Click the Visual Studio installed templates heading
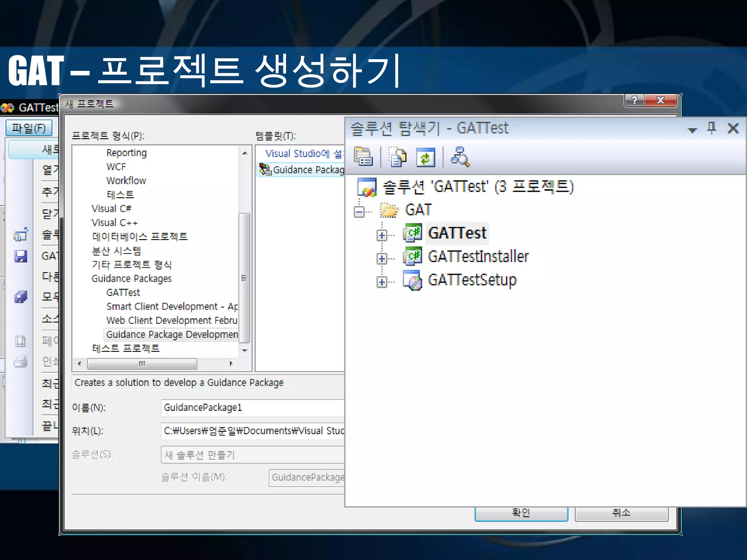 [x=305, y=153]
